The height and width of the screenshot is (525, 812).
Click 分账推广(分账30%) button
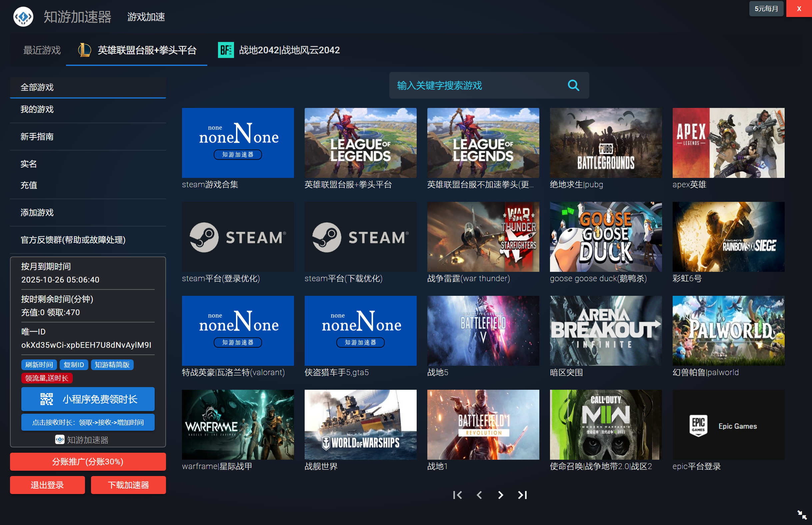click(x=88, y=462)
